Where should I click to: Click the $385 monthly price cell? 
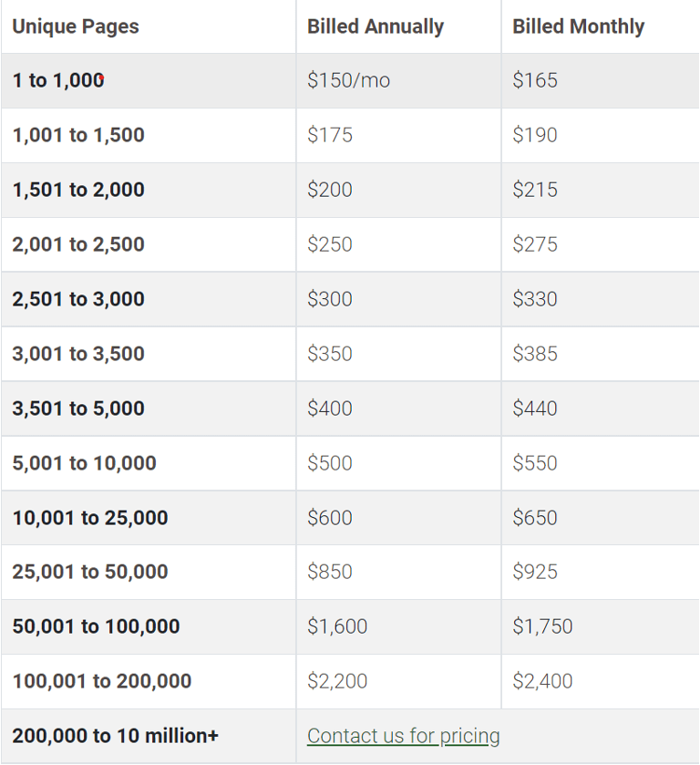tap(535, 354)
